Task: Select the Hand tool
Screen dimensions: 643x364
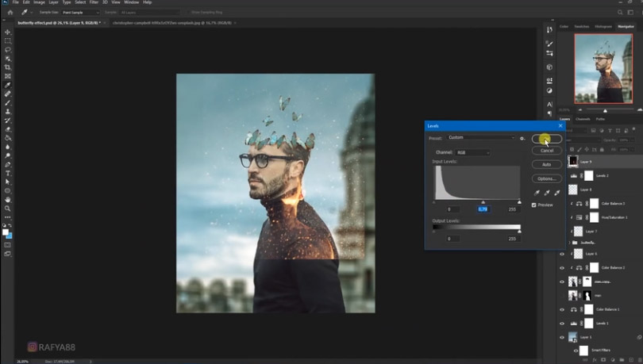Action: tap(8, 199)
